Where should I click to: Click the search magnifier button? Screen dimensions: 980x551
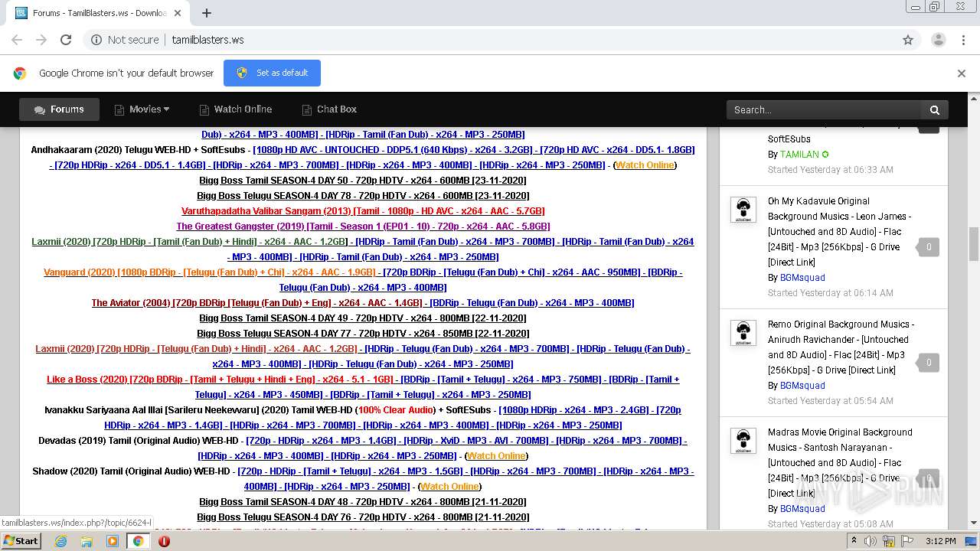click(x=935, y=109)
